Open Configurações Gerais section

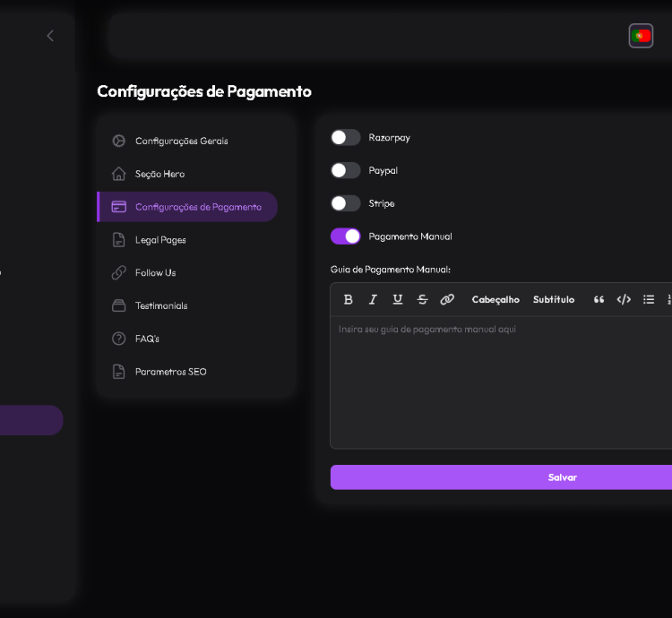point(187,141)
